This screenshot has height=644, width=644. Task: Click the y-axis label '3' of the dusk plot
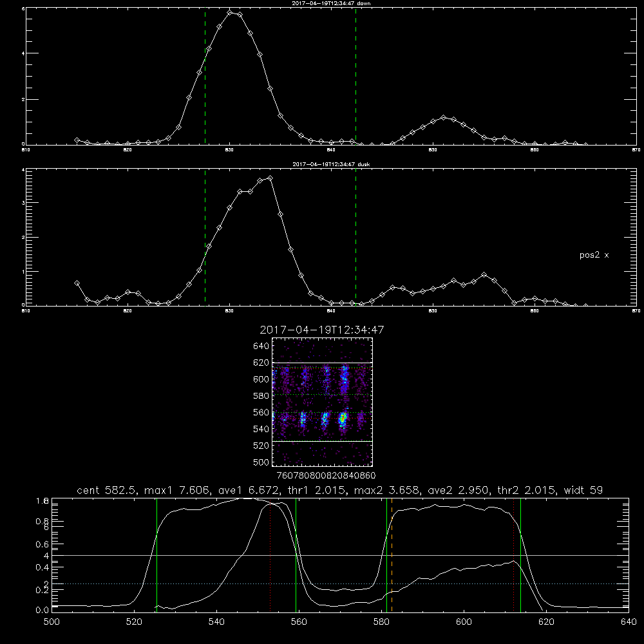(x=23, y=203)
